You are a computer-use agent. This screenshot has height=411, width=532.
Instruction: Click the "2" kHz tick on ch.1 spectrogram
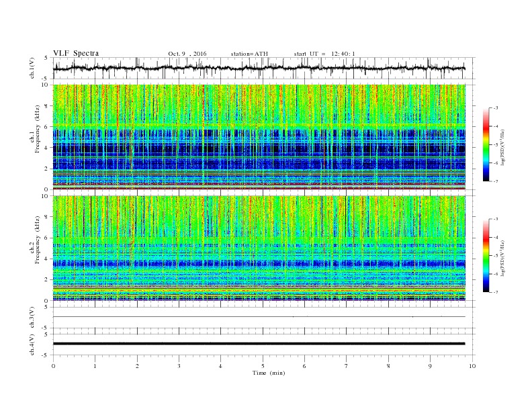(47, 169)
